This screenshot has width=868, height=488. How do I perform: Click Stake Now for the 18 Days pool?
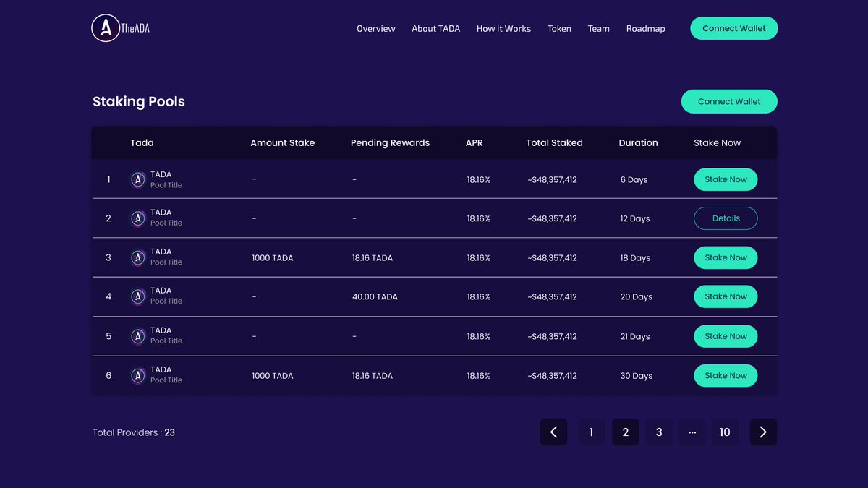726,257
